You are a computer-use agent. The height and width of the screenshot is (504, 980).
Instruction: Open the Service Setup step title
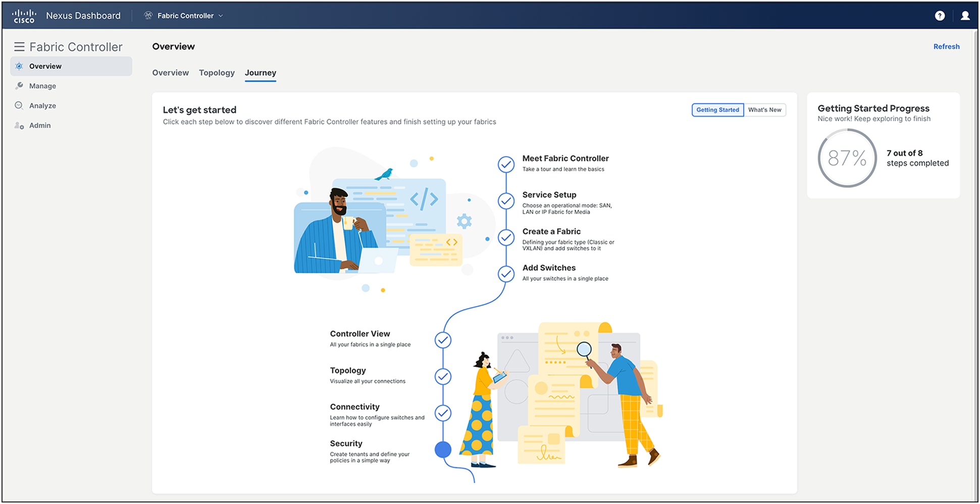(549, 195)
